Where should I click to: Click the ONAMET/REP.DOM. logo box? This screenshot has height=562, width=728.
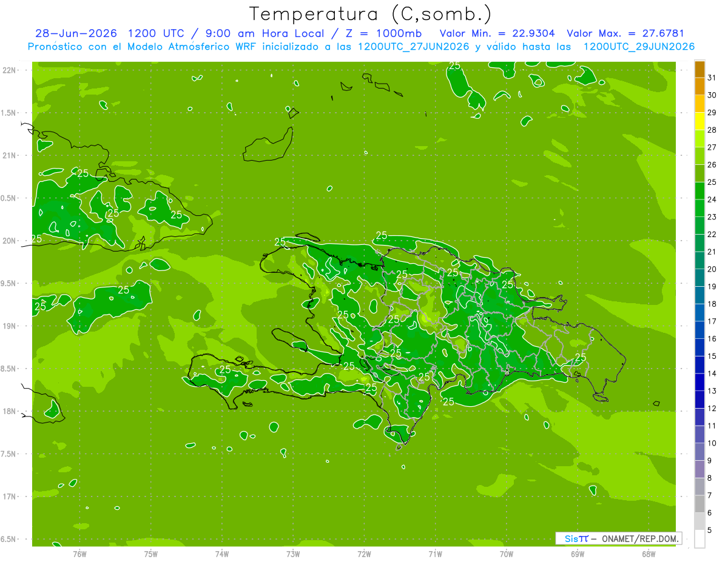[618, 538]
